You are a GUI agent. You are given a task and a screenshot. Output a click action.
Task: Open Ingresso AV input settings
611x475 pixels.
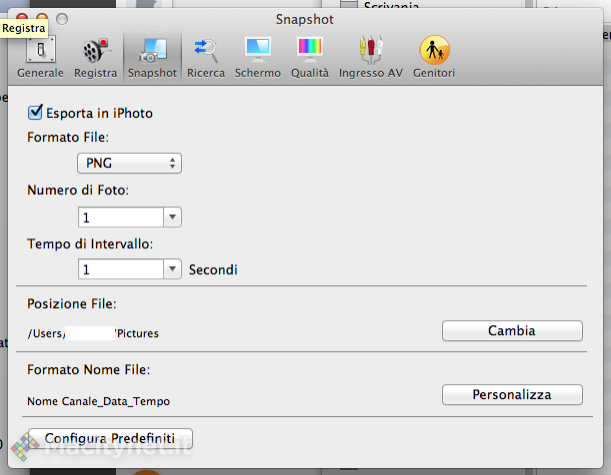coord(371,56)
